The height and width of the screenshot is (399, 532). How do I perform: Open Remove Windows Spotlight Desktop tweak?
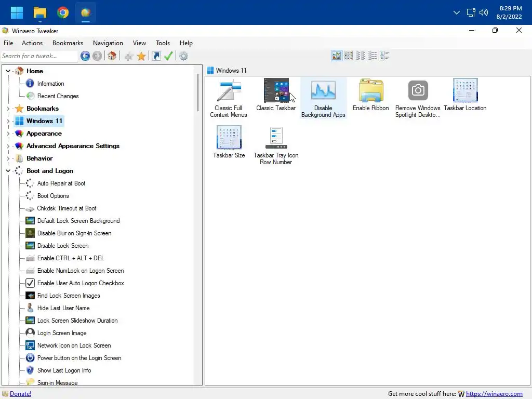418,98
